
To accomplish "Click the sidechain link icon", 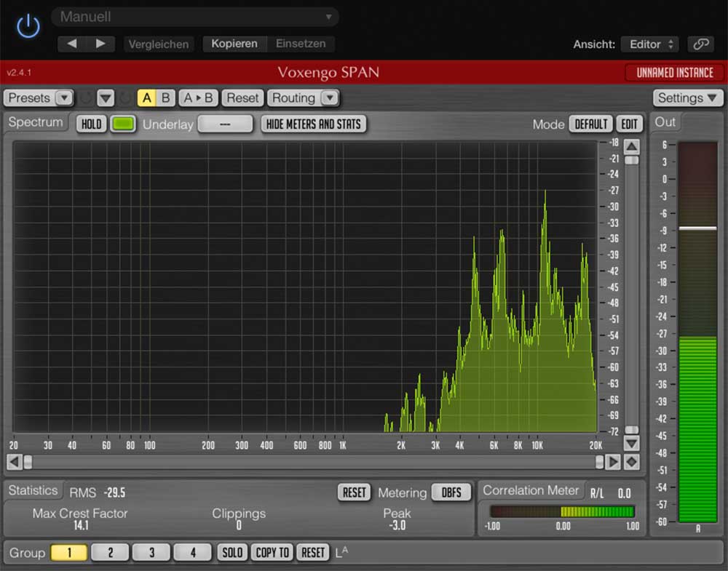I will [701, 44].
